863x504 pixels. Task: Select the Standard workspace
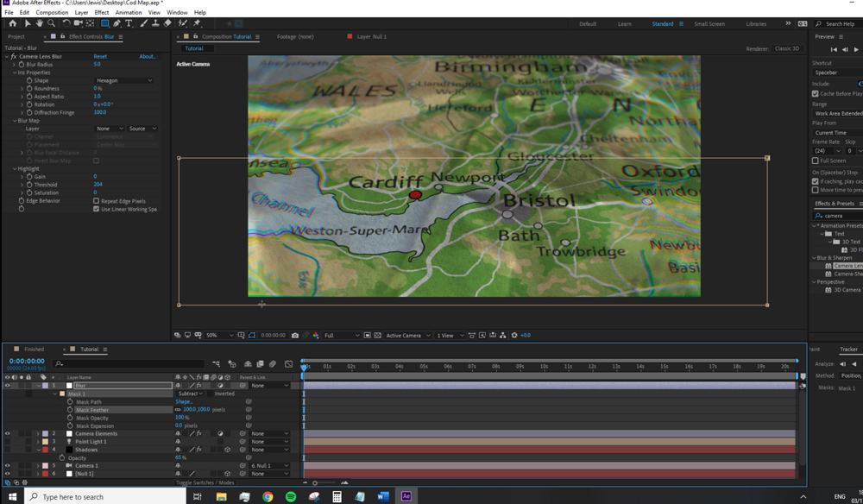point(663,23)
